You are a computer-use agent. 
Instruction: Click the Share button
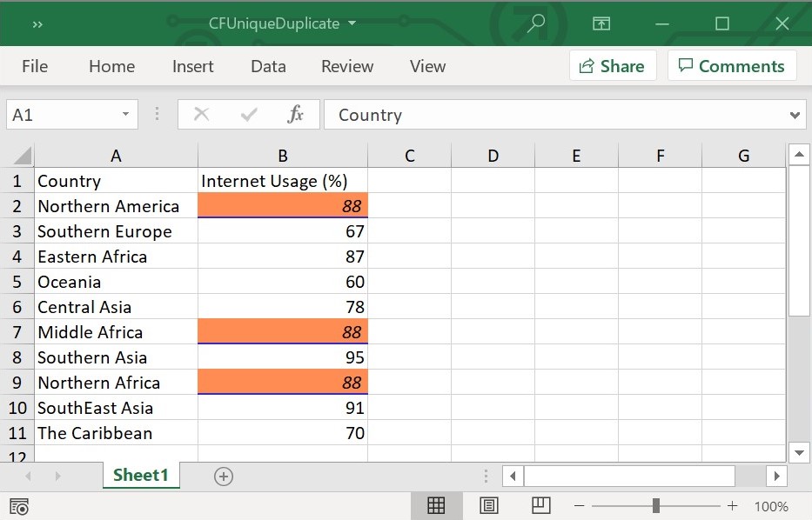(x=611, y=66)
